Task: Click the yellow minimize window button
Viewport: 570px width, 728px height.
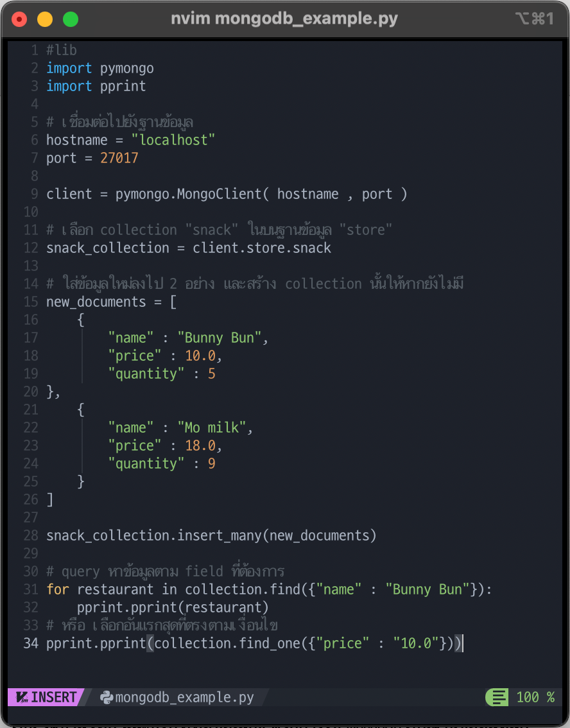Action: [x=44, y=19]
